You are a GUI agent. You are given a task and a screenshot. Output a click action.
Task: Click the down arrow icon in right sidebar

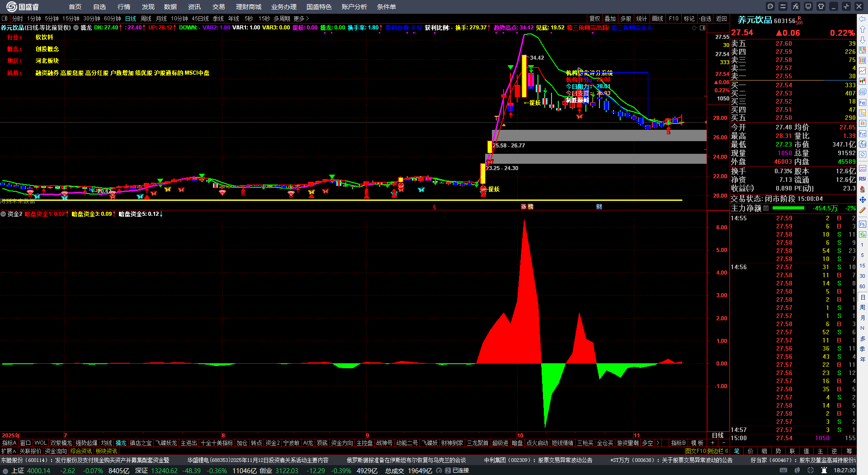[x=863, y=40]
